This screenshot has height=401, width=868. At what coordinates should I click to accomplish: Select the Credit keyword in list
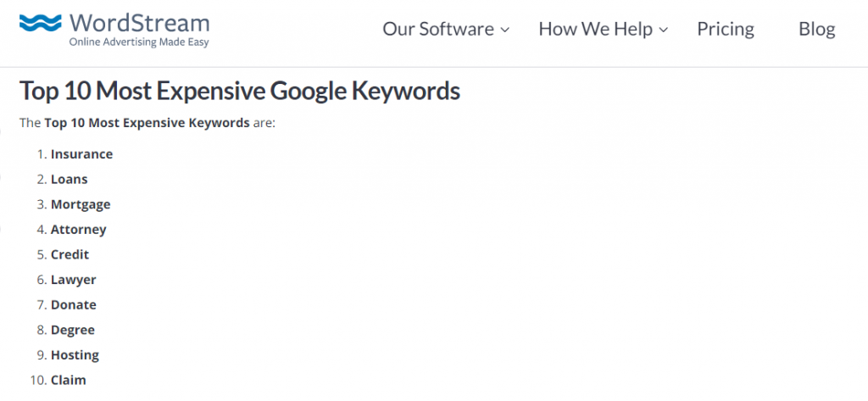pos(70,254)
